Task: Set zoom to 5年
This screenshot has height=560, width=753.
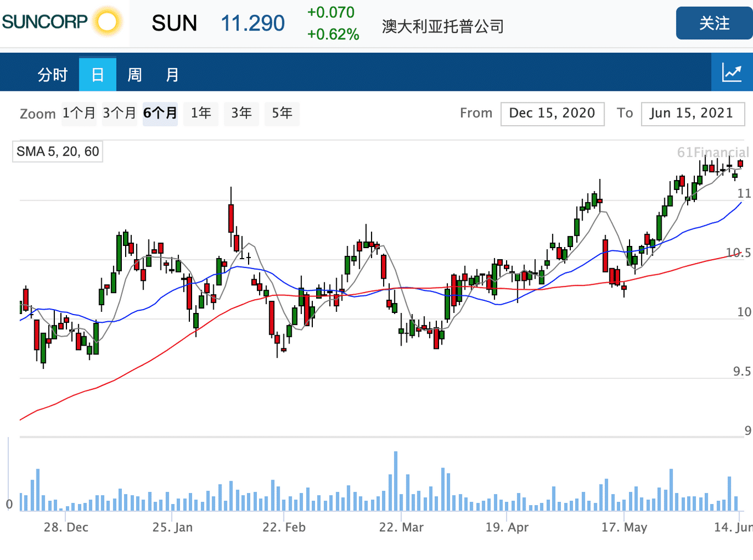Action: [x=282, y=114]
